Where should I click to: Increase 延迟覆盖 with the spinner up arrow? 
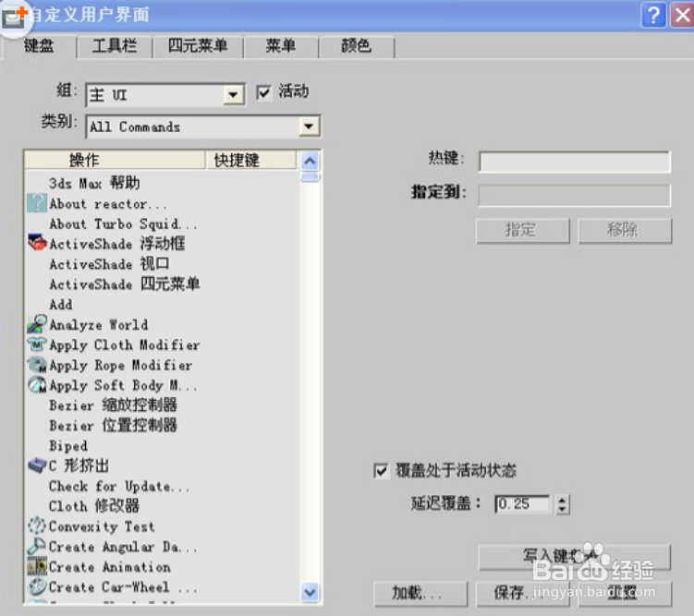[x=562, y=501]
